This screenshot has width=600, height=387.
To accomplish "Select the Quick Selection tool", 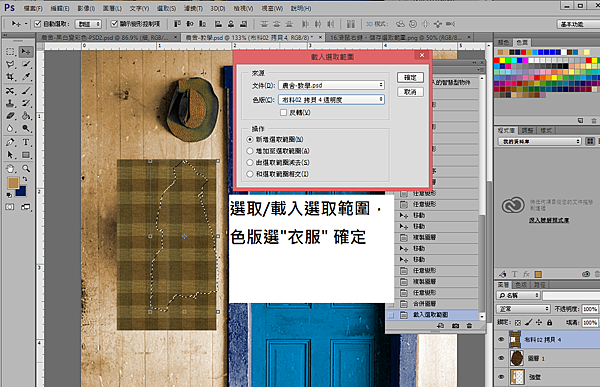I will 26,64.
